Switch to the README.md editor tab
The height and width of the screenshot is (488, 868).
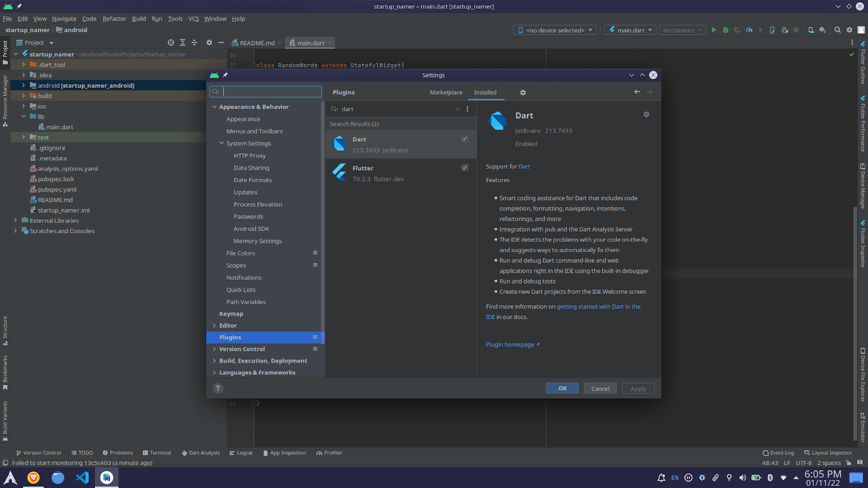pos(257,43)
